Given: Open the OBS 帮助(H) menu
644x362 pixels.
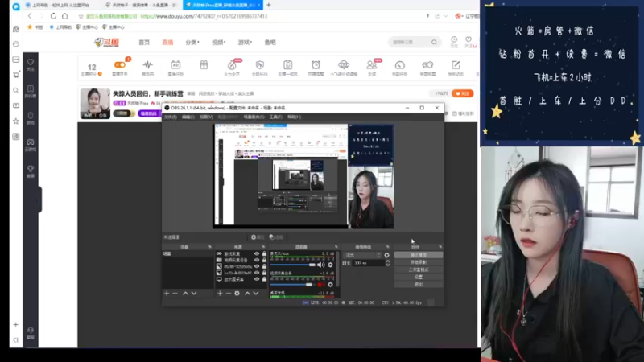Looking at the screenshot, I should tap(294, 117).
